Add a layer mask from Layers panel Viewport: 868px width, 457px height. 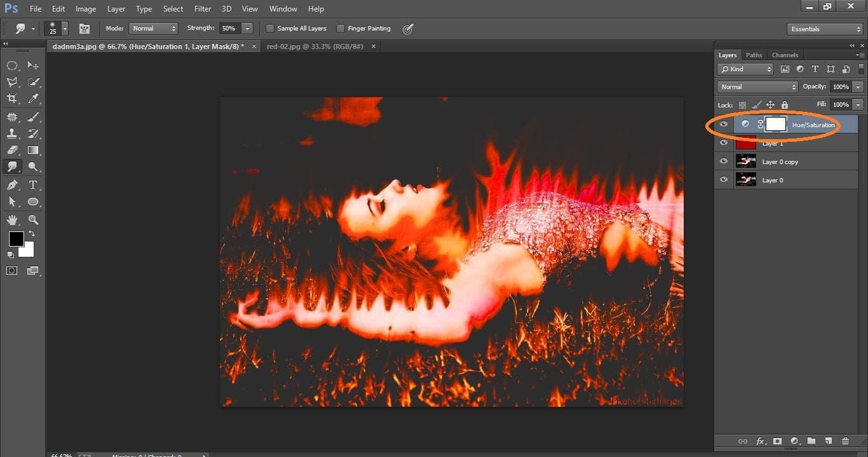(776, 441)
